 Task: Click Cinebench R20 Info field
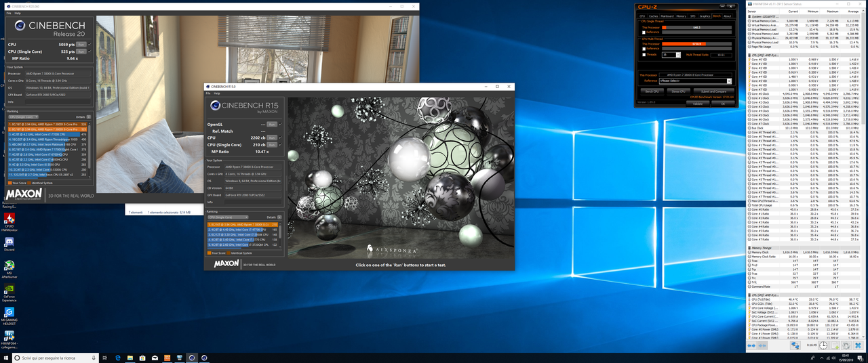tap(58, 102)
